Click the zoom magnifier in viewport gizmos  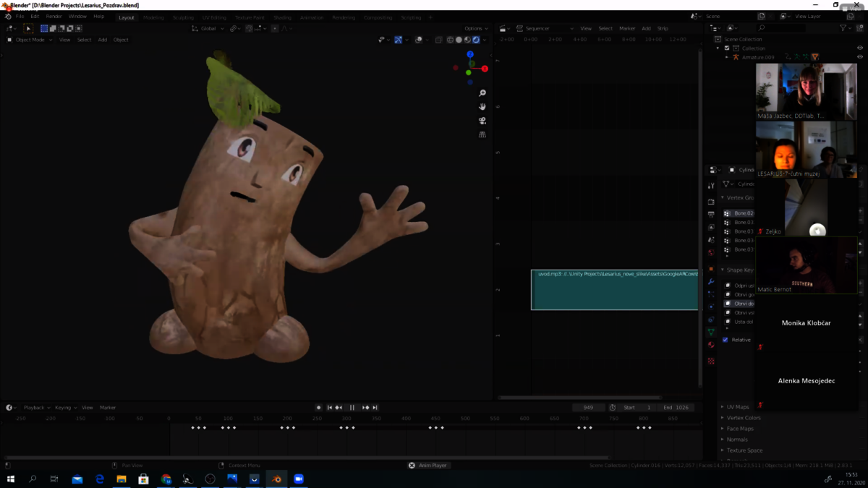pos(482,93)
